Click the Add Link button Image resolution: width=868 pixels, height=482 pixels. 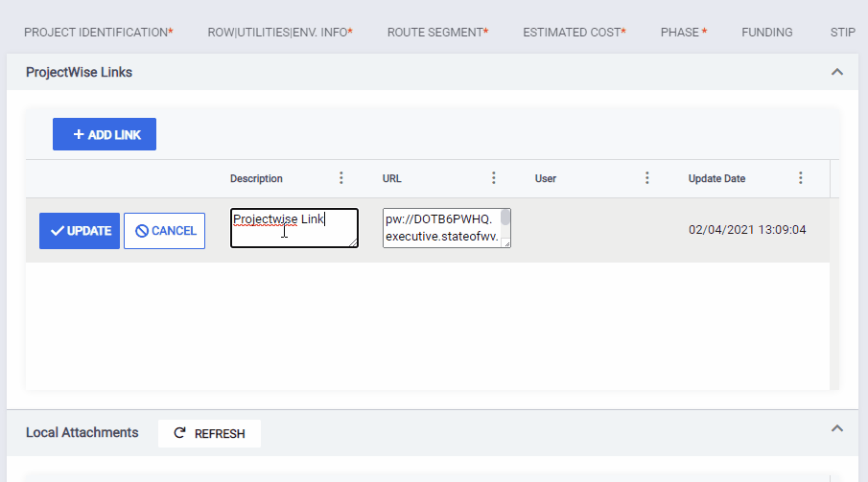pyautogui.click(x=105, y=134)
